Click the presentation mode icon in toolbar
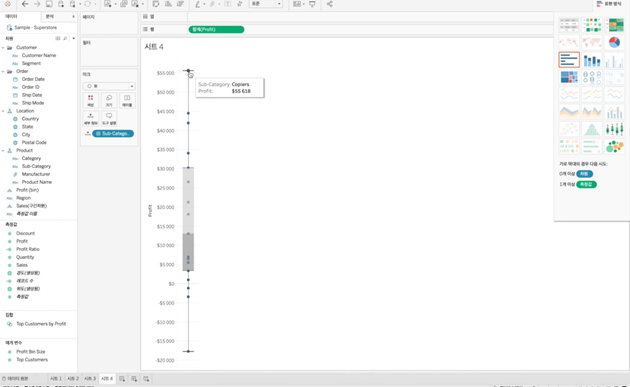 click(312, 4)
